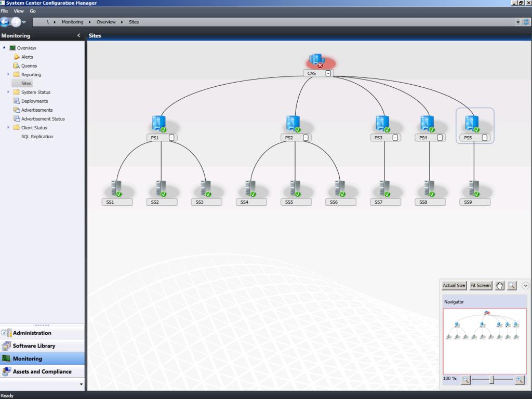This screenshot has height=399, width=532.
Task: Activate the magnifier zoom tool
Action: click(512, 285)
